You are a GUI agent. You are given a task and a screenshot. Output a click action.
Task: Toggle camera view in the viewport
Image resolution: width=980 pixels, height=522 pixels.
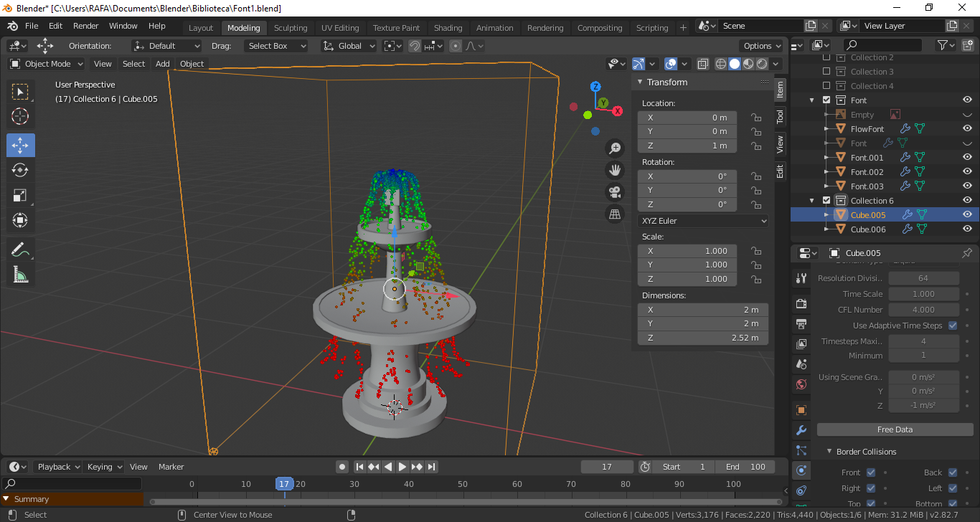point(615,191)
